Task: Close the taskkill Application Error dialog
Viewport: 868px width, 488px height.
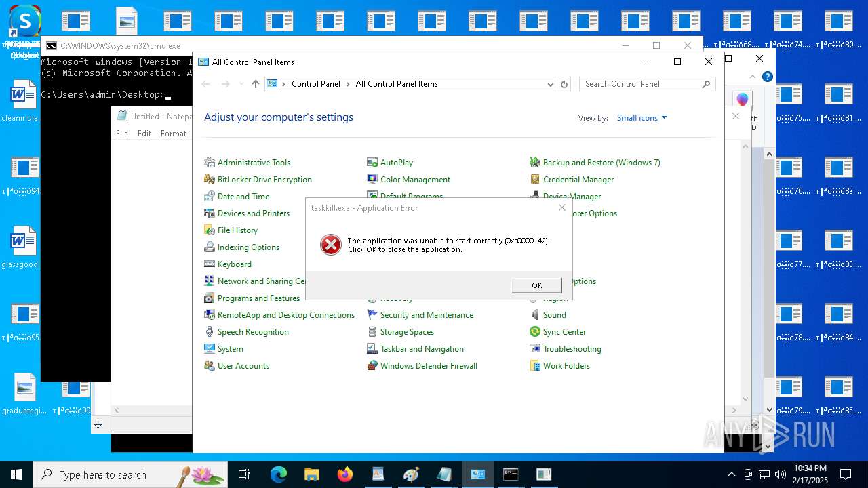Action: 561,207
